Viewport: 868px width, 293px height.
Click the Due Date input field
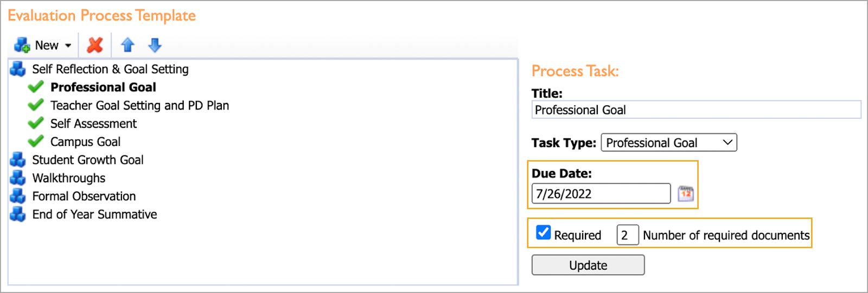tap(601, 194)
